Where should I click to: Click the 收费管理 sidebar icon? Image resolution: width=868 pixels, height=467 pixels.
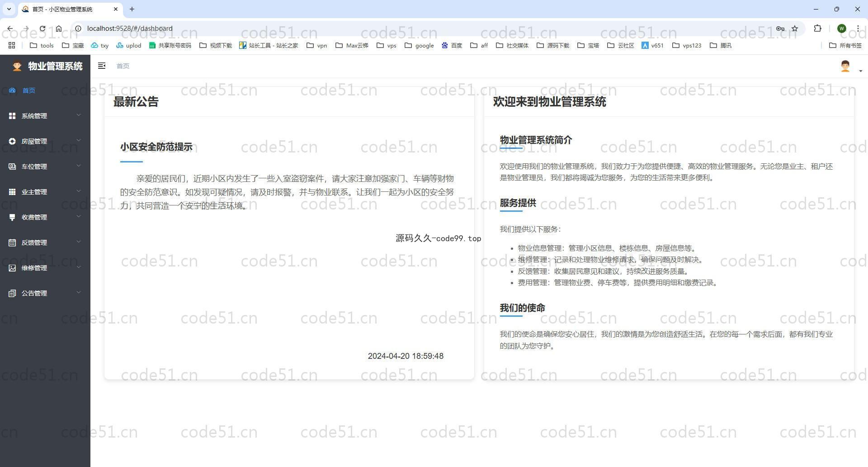pyautogui.click(x=12, y=217)
